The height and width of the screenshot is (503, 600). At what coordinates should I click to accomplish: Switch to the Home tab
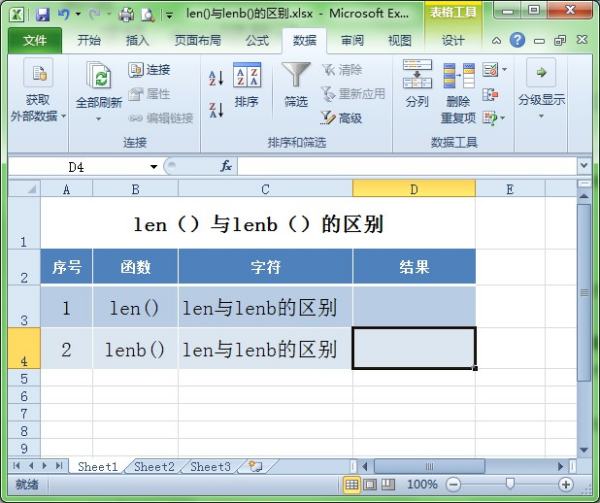[89, 40]
